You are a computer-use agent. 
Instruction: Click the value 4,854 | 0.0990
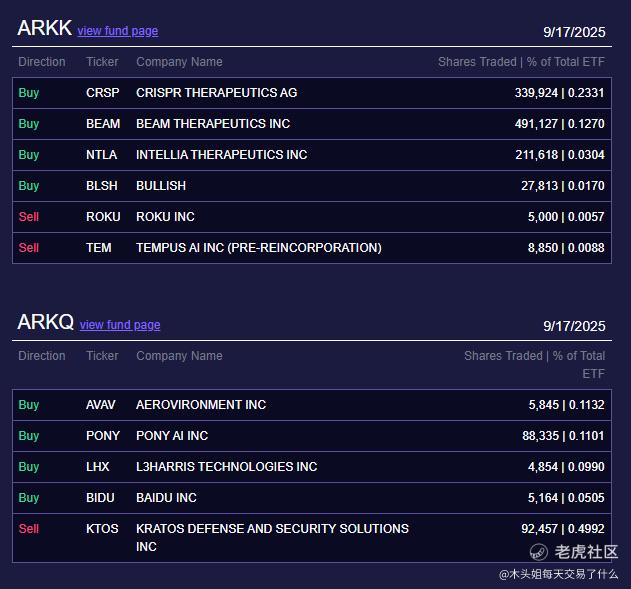click(x=566, y=467)
